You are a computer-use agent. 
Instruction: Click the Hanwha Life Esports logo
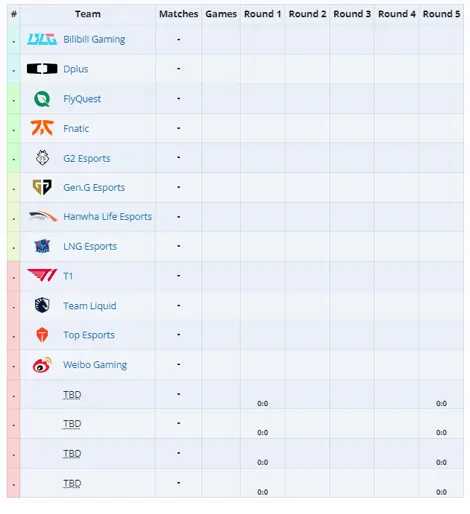(x=43, y=217)
